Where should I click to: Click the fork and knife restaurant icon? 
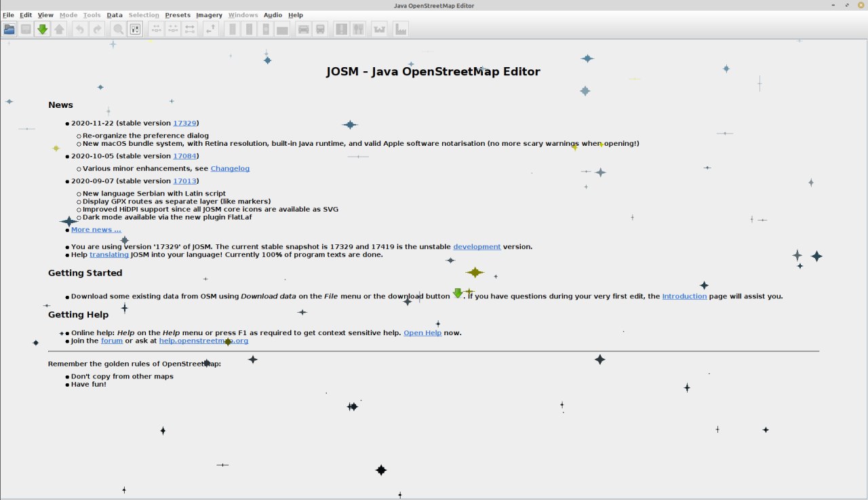pos(358,29)
